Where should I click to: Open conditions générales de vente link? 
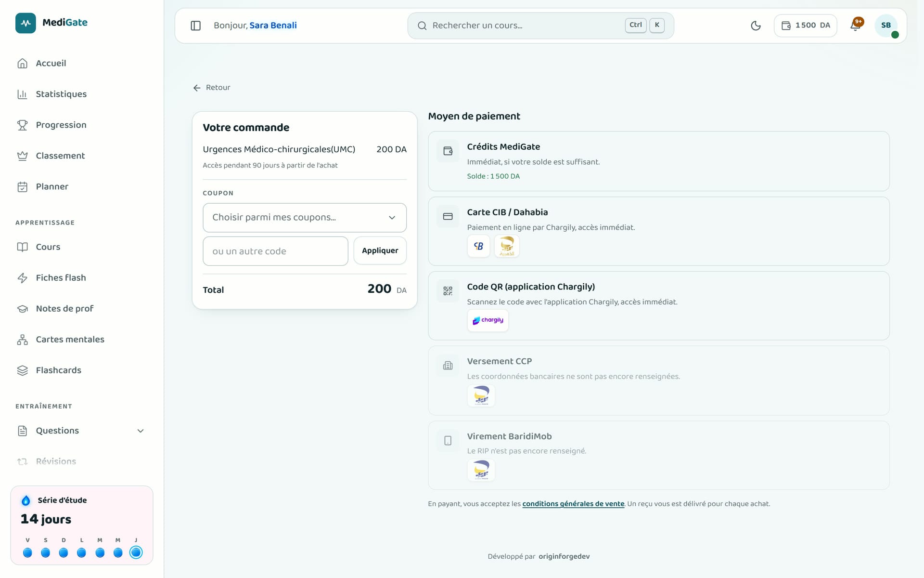573,504
